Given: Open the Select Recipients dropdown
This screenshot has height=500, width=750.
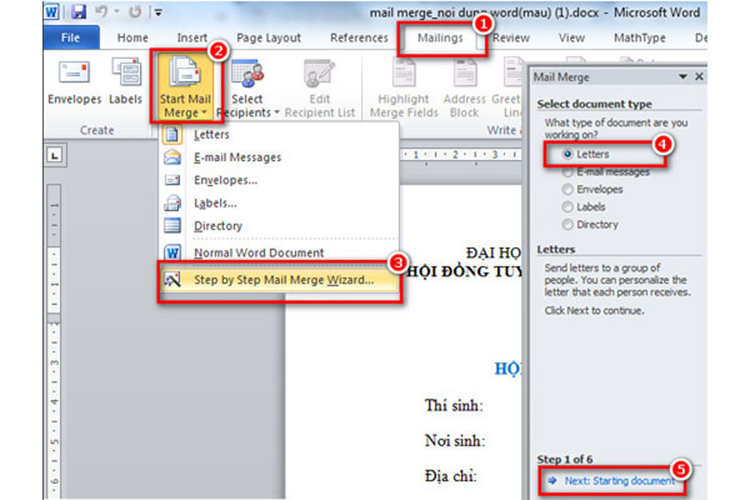Looking at the screenshot, I should pos(247,88).
